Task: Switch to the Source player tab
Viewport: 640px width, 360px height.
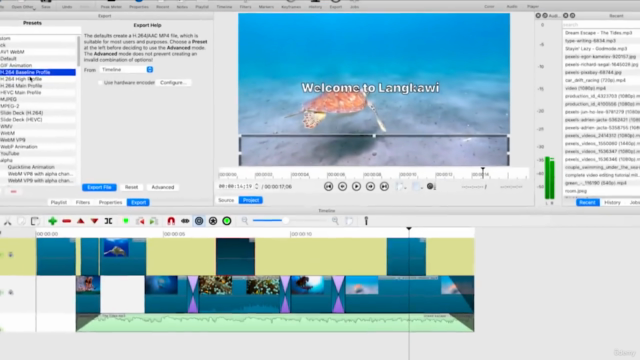Action: [226, 200]
